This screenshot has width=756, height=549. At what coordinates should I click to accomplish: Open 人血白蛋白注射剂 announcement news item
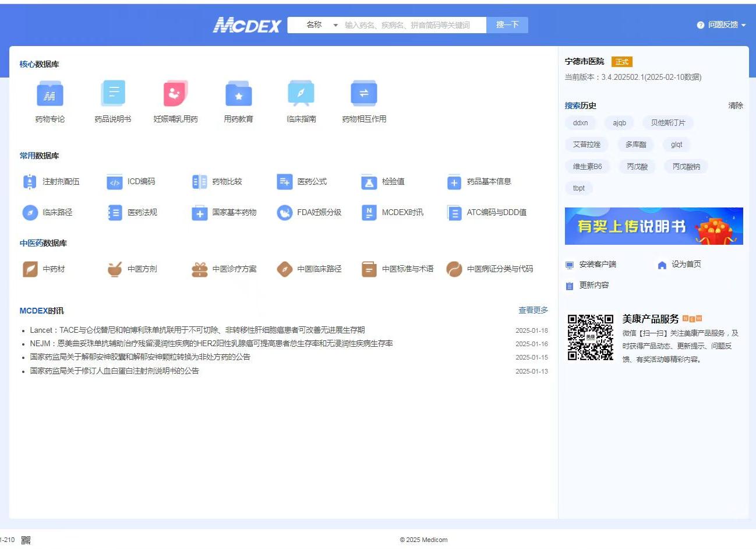click(x=114, y=371)
